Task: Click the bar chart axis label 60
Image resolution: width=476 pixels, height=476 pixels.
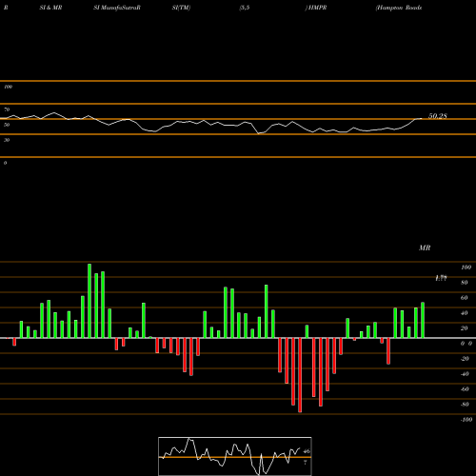Action: [x=465, y=298]
